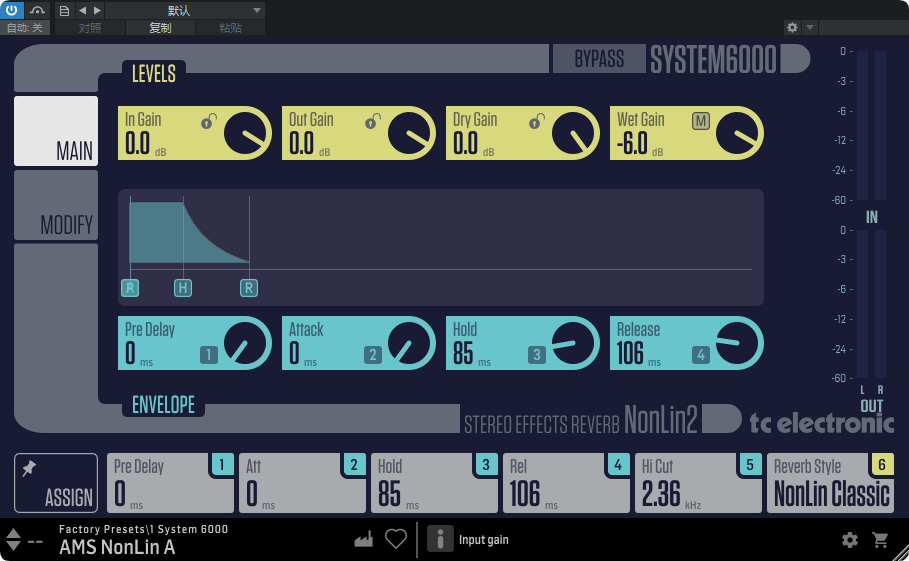Click the ENVELOPE section header

click(163, 405)
